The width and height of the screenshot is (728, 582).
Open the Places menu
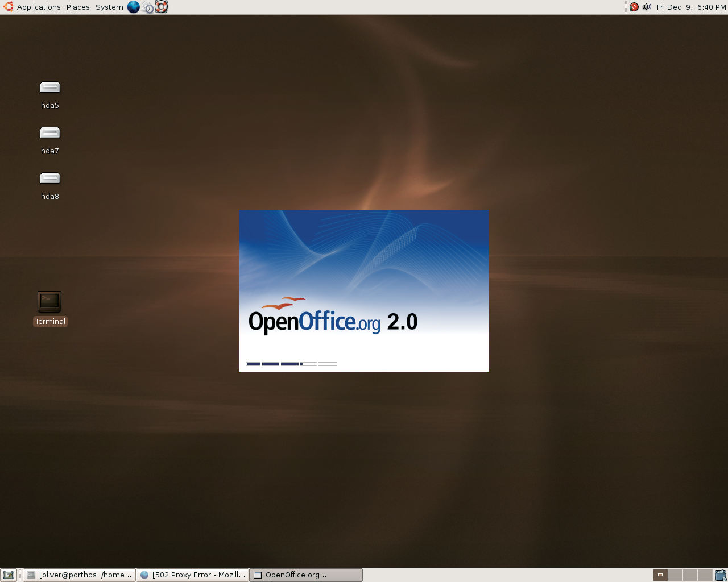[78, 7]
